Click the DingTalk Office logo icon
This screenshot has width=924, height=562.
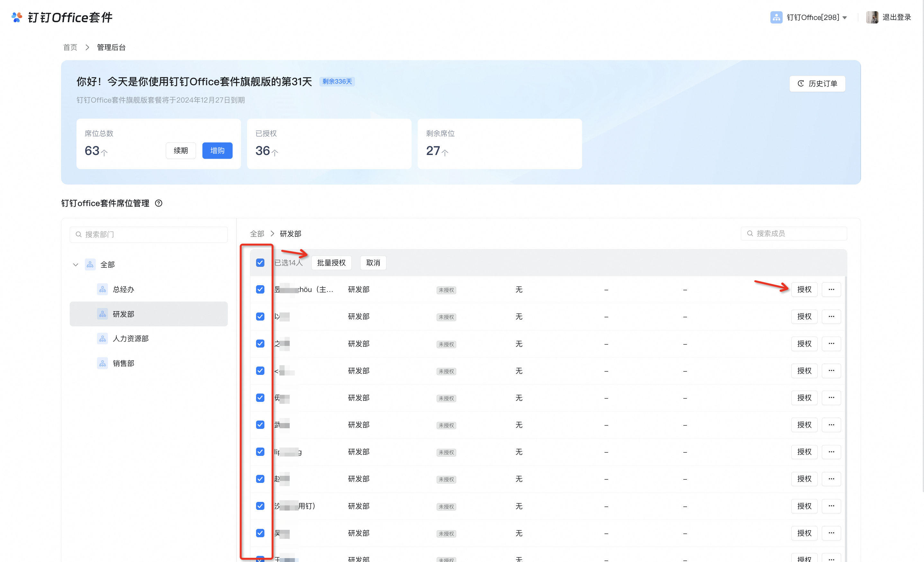tap(16, 17)
